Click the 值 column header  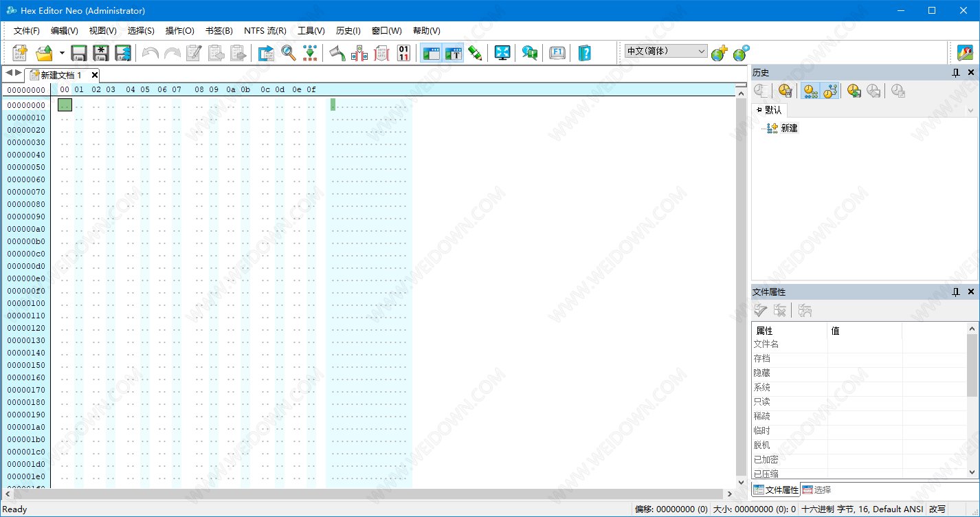point(865,331)
